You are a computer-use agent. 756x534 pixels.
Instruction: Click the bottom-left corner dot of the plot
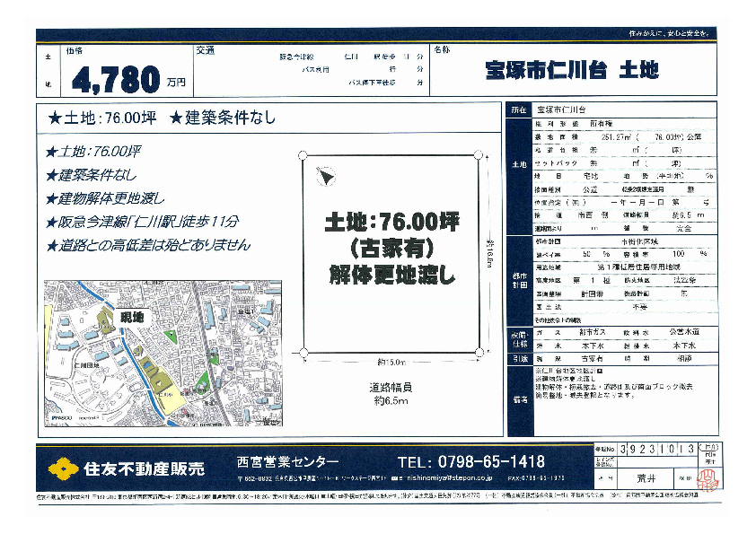point(303,352)
